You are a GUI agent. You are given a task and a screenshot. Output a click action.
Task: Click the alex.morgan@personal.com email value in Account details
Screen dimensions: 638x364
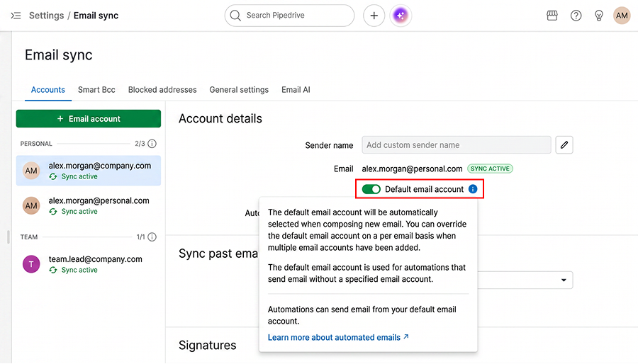[412, 169]
